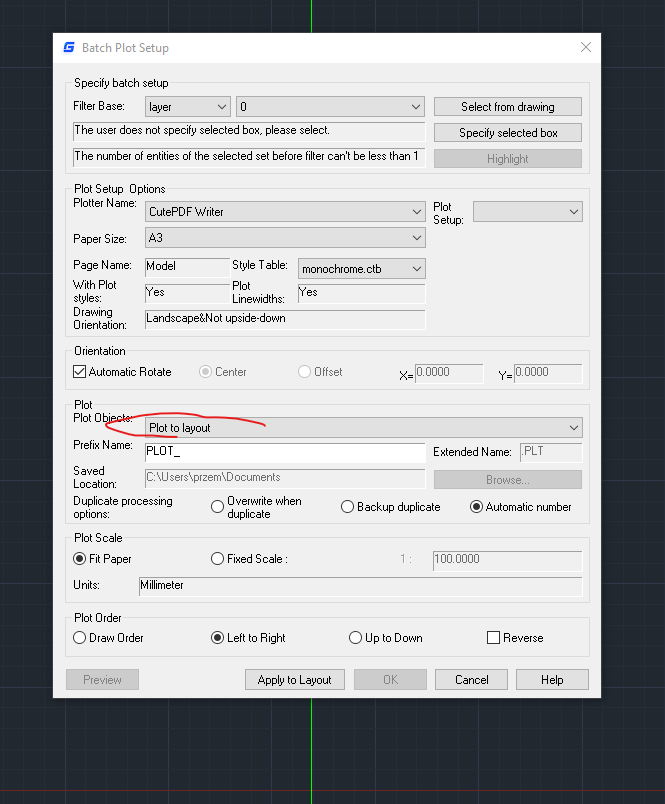Click the Select from drawing button
Viewport: 665px width, 804px height.
(x=507, y=107)
